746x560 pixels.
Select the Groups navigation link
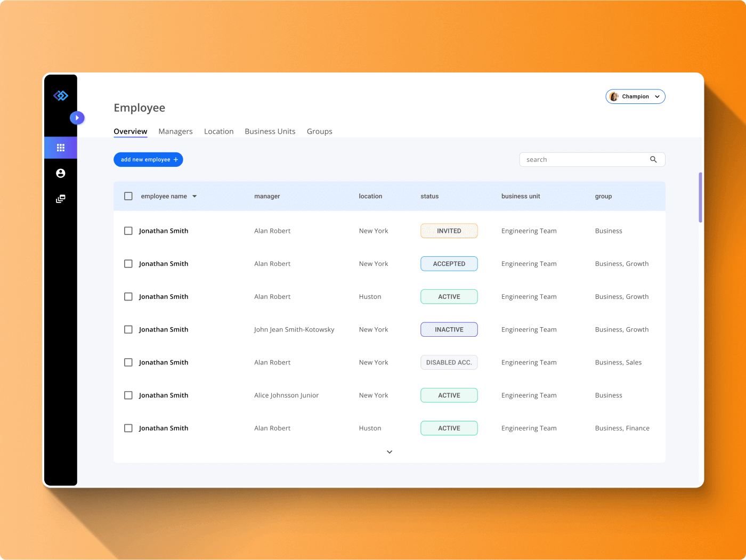click(319, 131)
